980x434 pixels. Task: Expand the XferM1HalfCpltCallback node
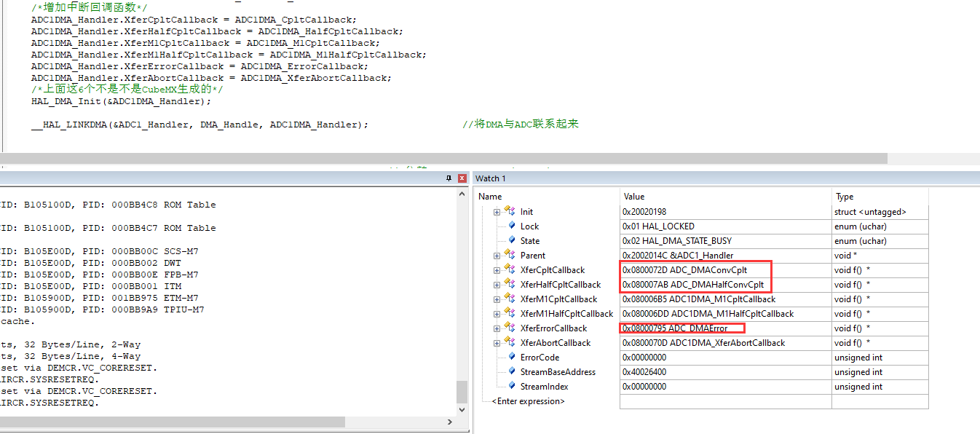coord(497,313)
